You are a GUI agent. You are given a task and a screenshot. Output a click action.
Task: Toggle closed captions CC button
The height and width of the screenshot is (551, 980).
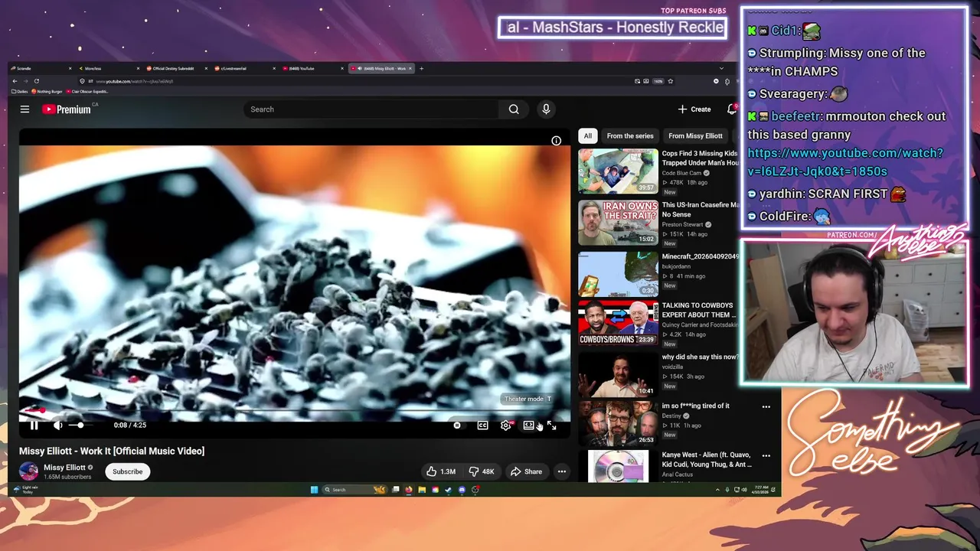(482, 425)
